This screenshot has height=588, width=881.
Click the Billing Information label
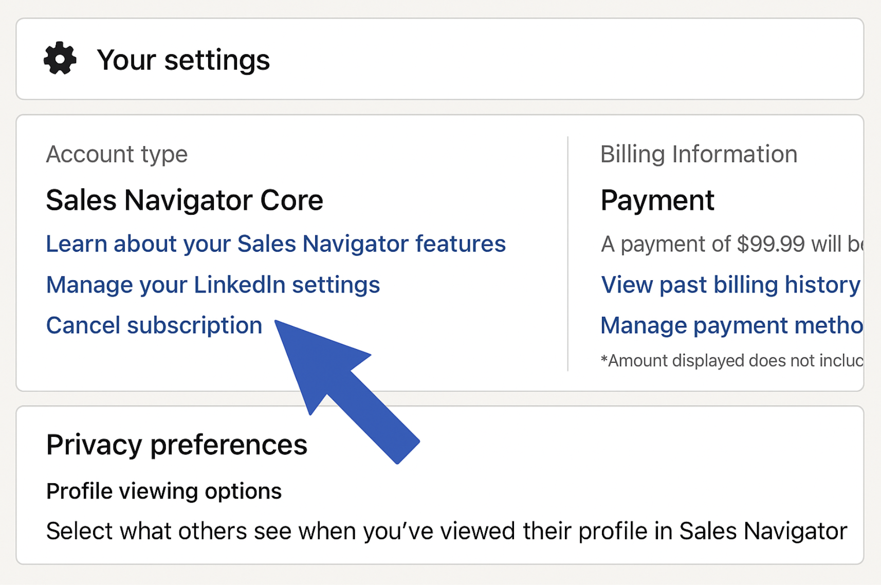[699, 154]
